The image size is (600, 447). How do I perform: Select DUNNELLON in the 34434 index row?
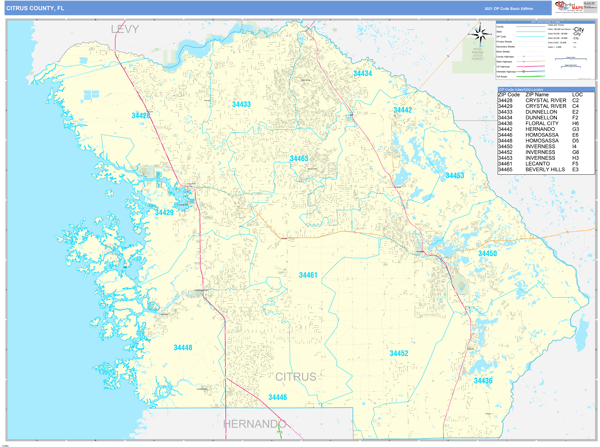[x=541, y=117]
